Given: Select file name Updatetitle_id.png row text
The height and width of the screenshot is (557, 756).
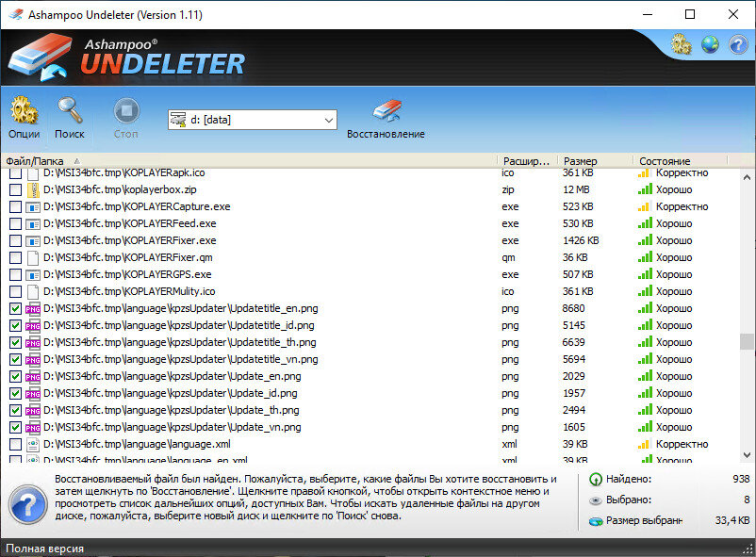Looking at the screenshot, I should click(x=179, y=325).
